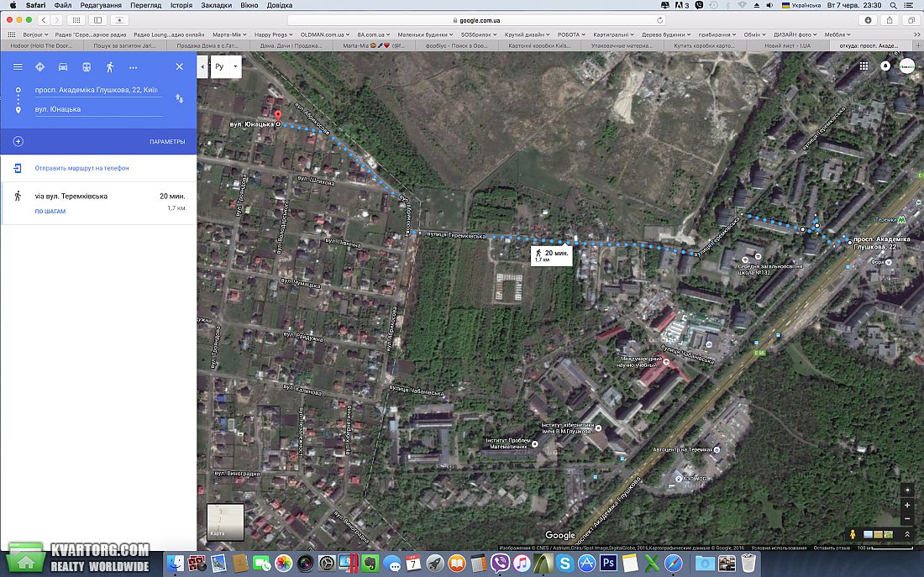The width and height of the screenshot is (924, 577).
Task: Click Отправить маршрут на телефон link
Action: pos(81,168)
